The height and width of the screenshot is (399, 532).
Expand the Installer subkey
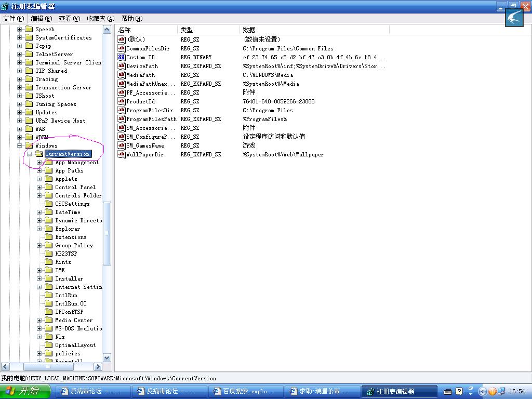click(x=39, y=278)
